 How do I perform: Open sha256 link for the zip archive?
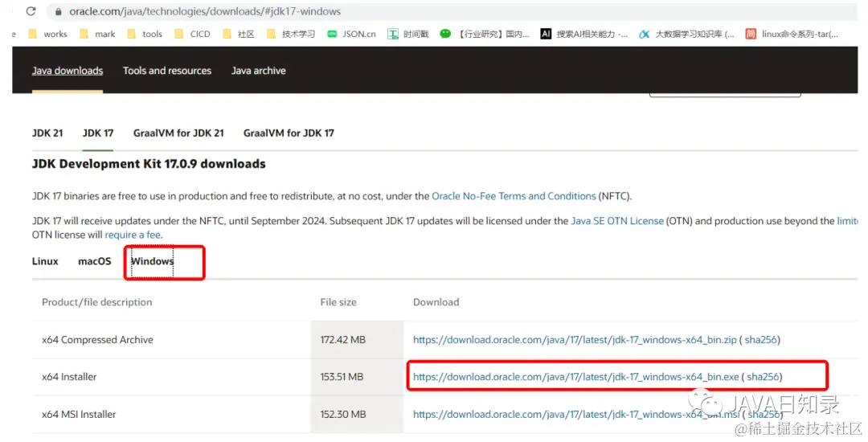760,340
